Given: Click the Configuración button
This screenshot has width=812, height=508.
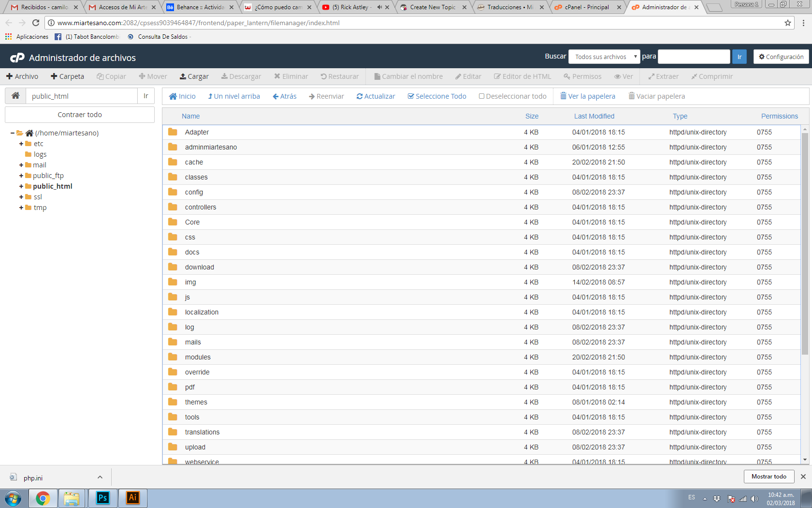Looking at the screenshot, I should pos(781,57).
